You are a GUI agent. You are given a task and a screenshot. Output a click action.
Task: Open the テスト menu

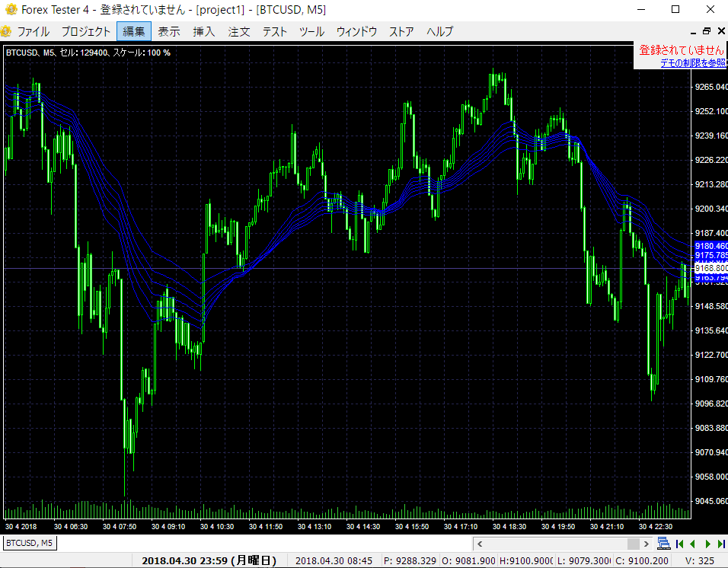[275, 31]
